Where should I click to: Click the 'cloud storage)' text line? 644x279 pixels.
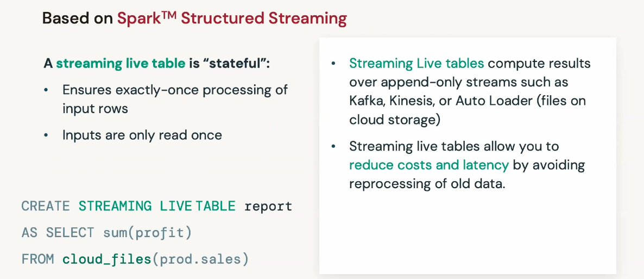[x=395, y=120]
